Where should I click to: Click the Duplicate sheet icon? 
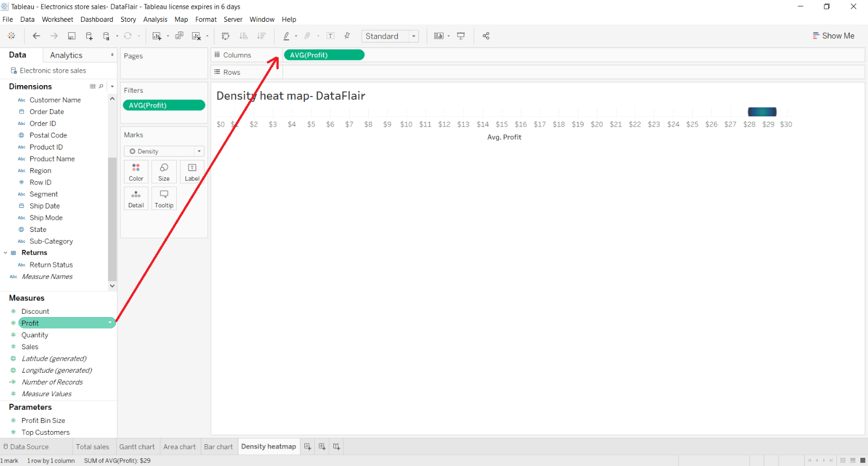pos(179,36)
